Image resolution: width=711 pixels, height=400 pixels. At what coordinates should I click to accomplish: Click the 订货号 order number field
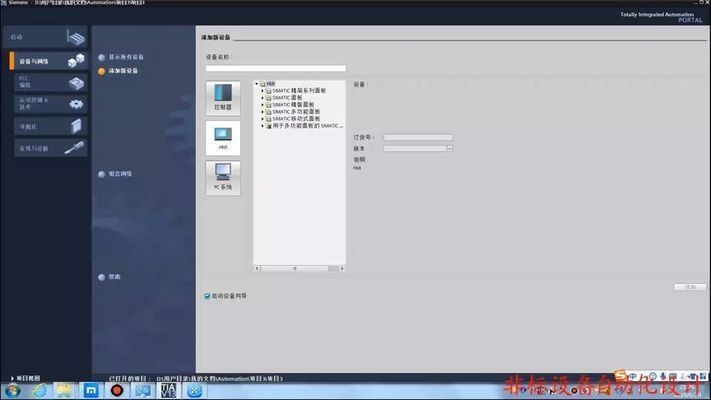tap(418, 137)
